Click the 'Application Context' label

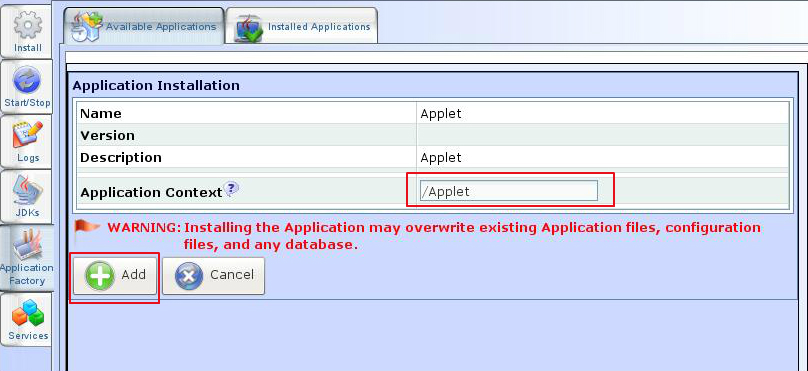pos(151,192)
